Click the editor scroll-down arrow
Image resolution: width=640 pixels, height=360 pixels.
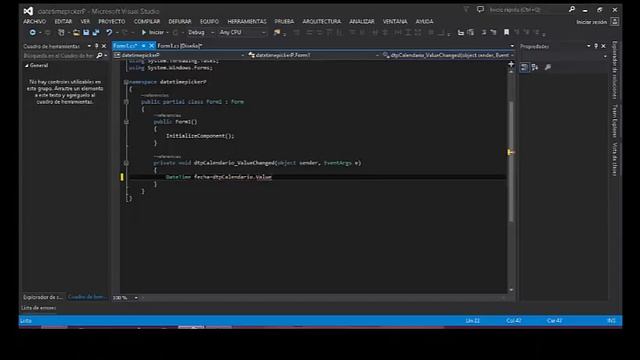click(511, 290)
